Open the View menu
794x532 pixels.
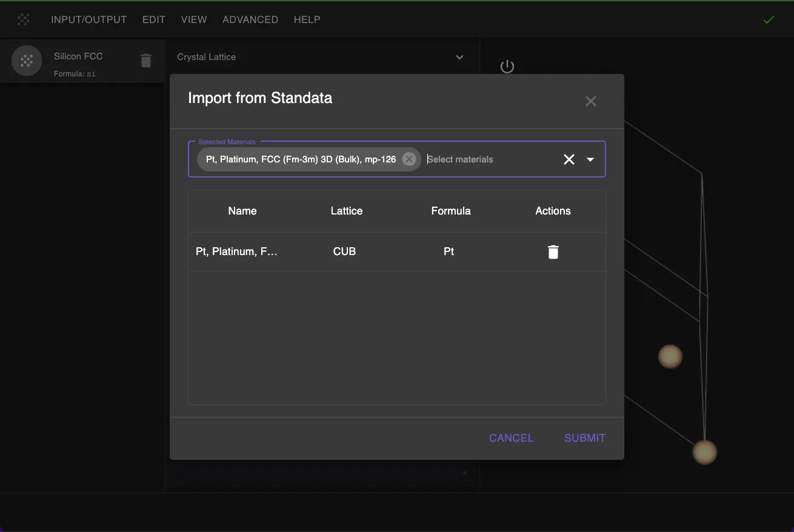194,20
